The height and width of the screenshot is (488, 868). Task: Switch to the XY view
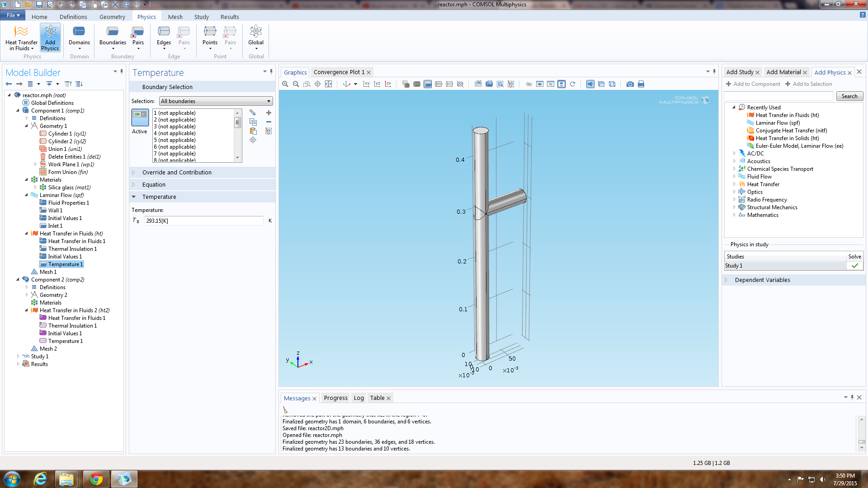(366, 84)
